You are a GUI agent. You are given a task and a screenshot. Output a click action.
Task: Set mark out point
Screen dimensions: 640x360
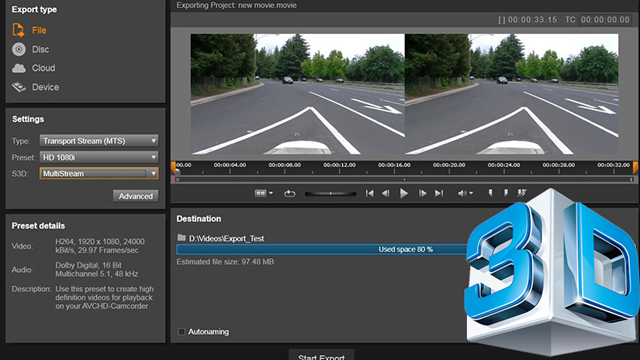tap(506, 193)
